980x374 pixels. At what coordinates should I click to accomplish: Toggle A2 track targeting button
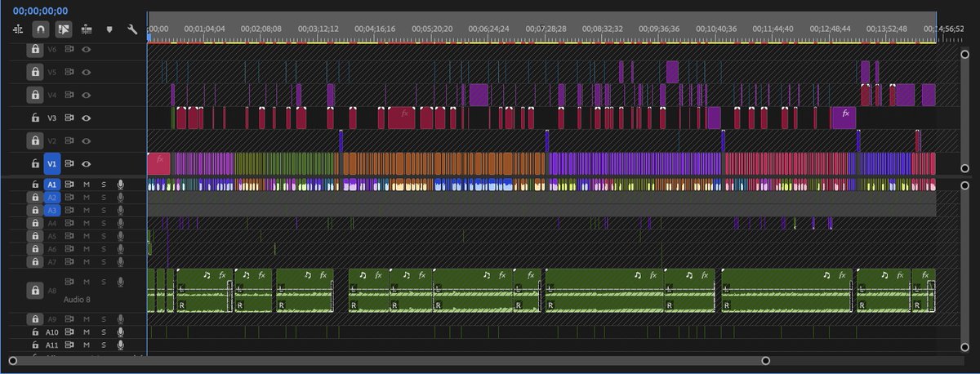point(52,198)
